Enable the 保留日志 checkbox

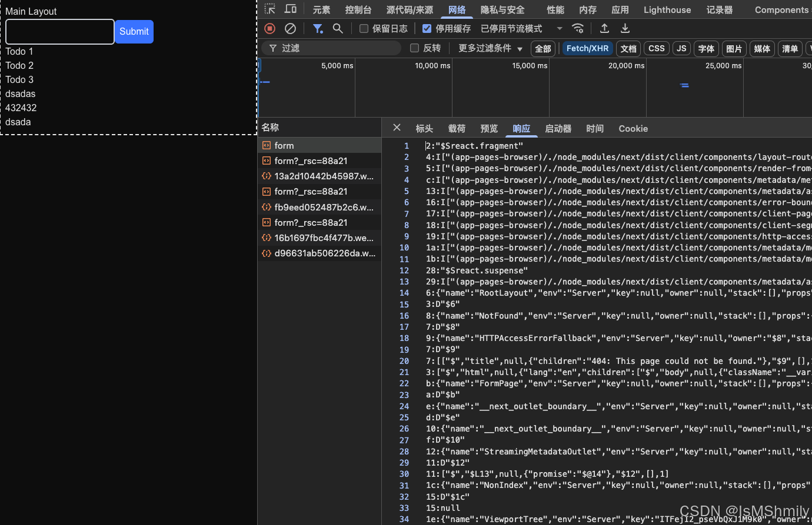[362, 28]
